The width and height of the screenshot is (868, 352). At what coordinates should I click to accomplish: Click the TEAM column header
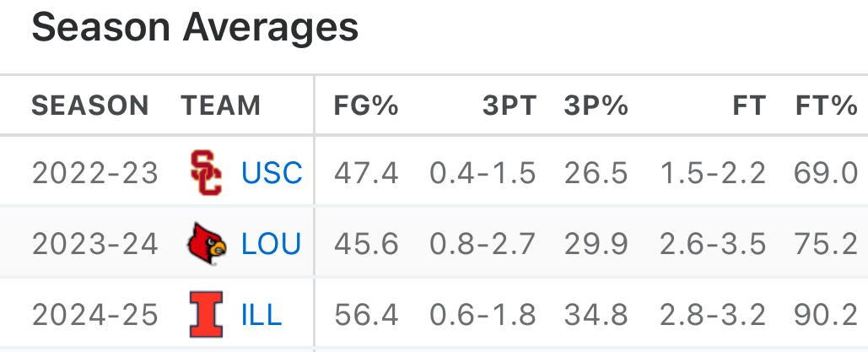tap(221, 106)
